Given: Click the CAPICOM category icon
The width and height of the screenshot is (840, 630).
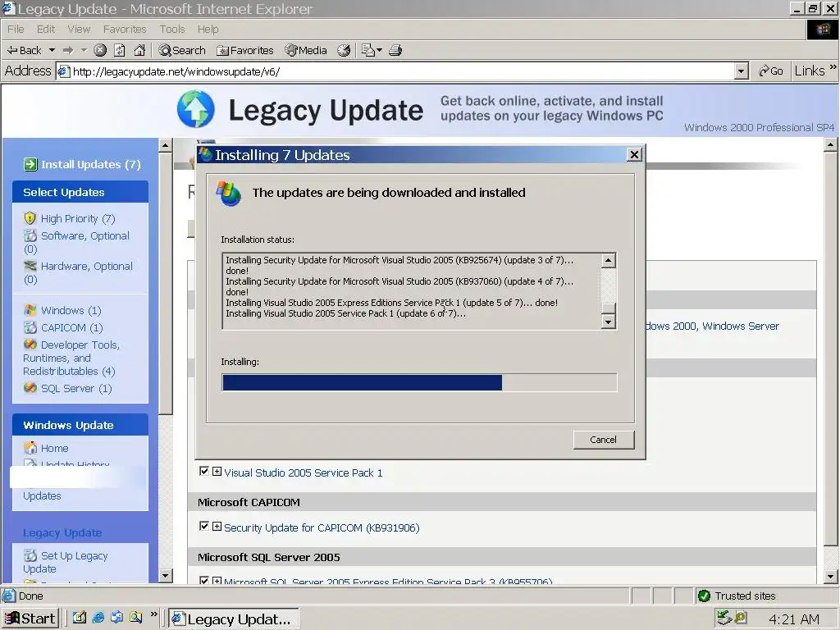Looking at the screenshot, I should pyautogui.click(x=30, y=327).
